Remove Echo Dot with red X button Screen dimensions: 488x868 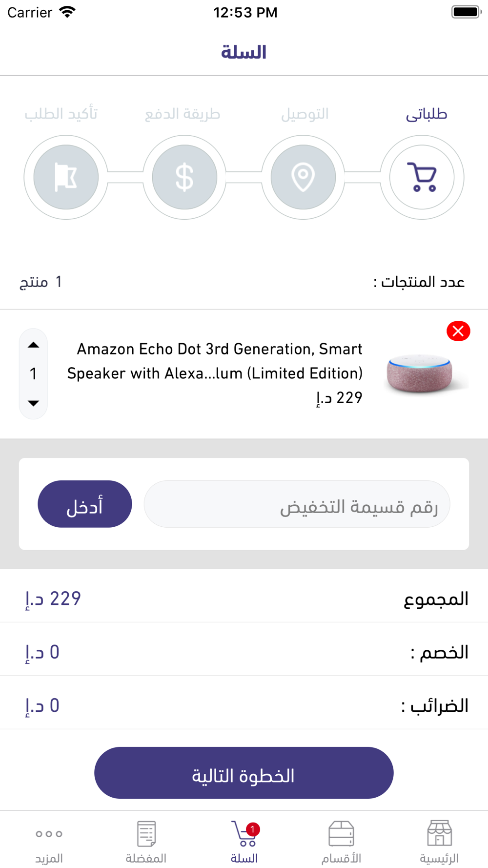(458, 331)
